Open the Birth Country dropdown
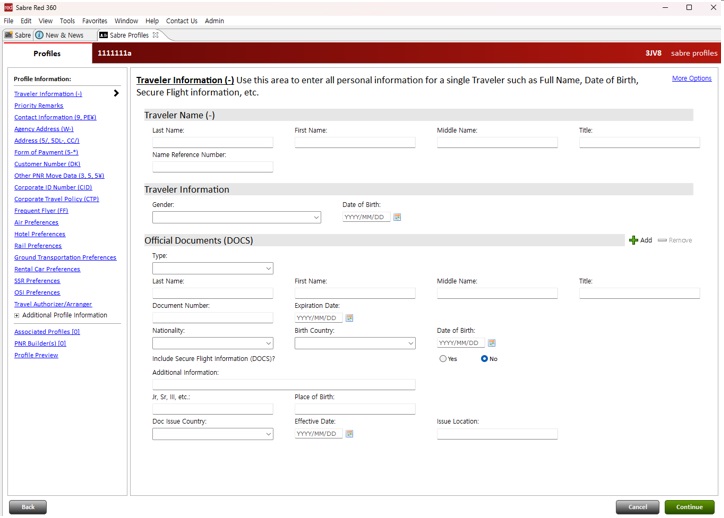 point(355,343)
